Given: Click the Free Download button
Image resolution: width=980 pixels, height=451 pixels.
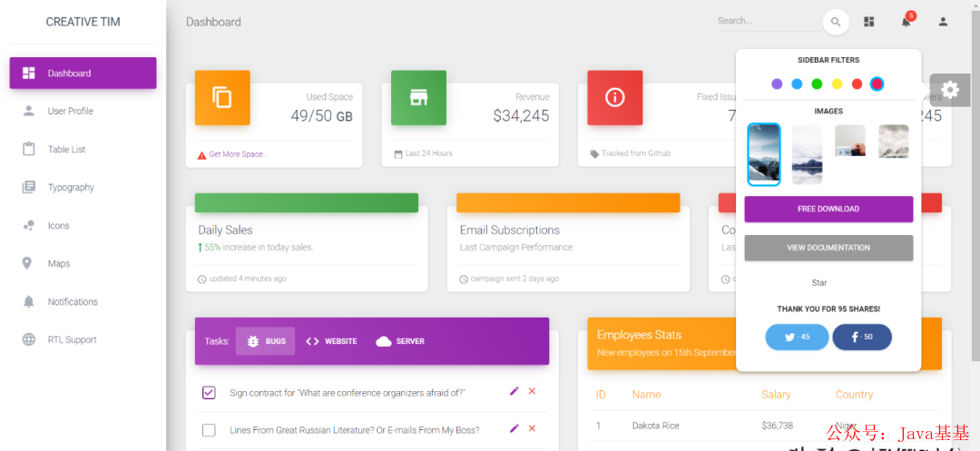Looking at the screenshot, I should 828,210.
